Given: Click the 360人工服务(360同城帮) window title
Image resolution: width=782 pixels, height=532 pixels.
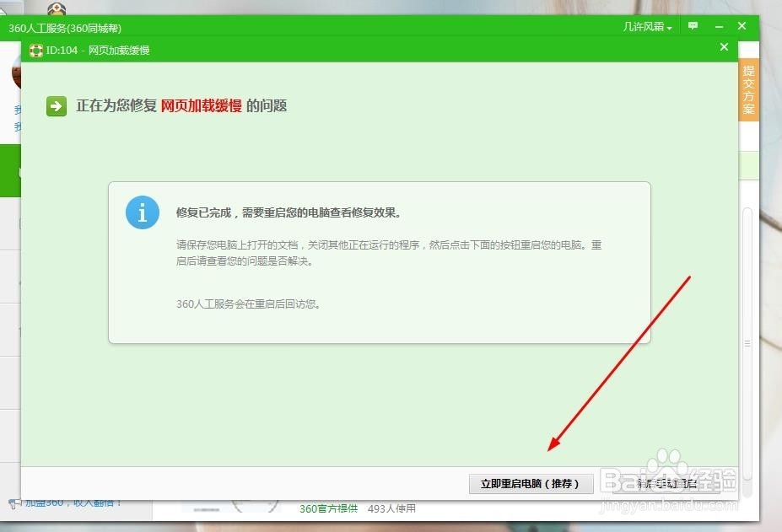Looking at the screenshot, I should pyautogui.click(x=65, y=29).
